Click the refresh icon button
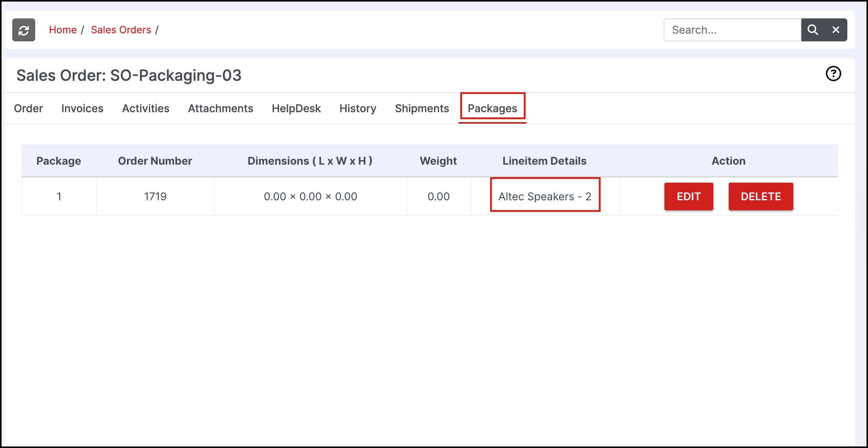 (24, 30)
